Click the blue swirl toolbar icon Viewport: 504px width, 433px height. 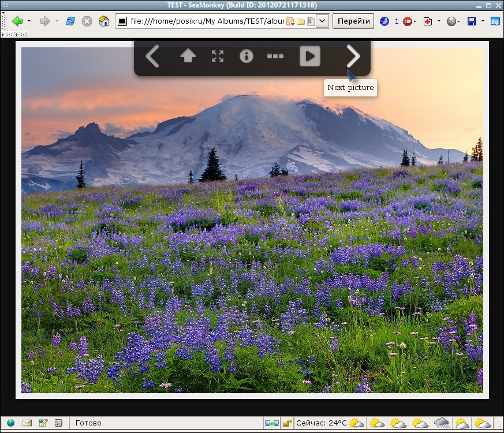384,21
